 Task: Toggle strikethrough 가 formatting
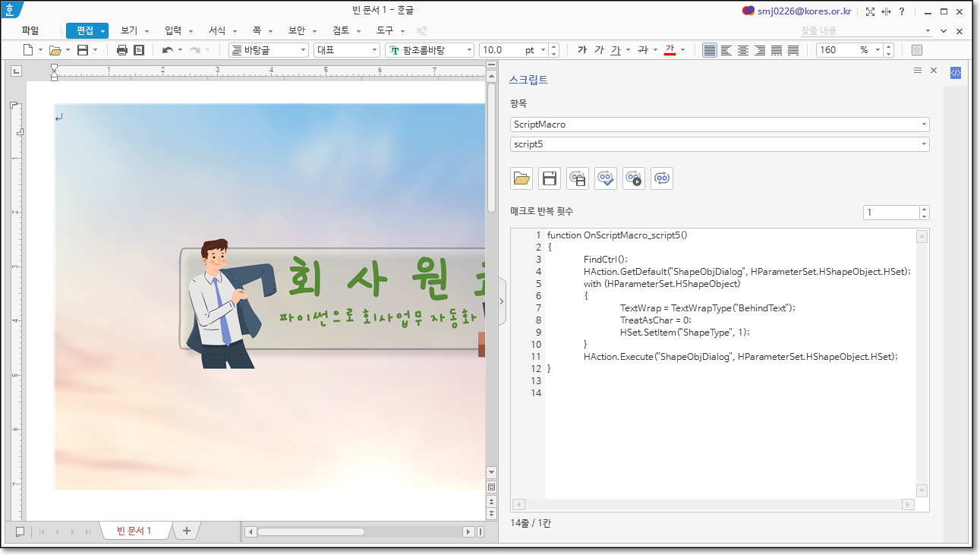coord(642,50)
